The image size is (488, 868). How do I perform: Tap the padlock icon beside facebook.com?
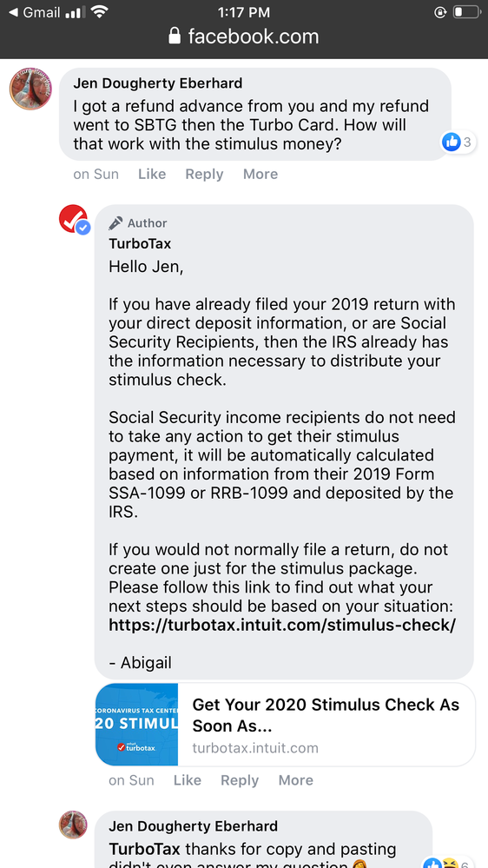pyautogui.click(x=175, y=36)
